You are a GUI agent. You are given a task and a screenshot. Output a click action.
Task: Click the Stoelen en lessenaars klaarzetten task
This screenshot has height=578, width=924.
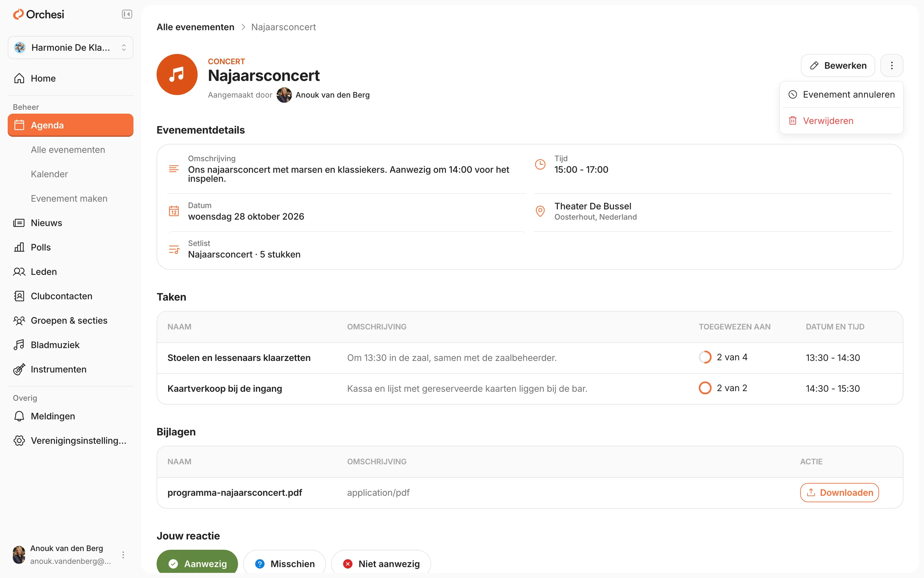point(239,358)
